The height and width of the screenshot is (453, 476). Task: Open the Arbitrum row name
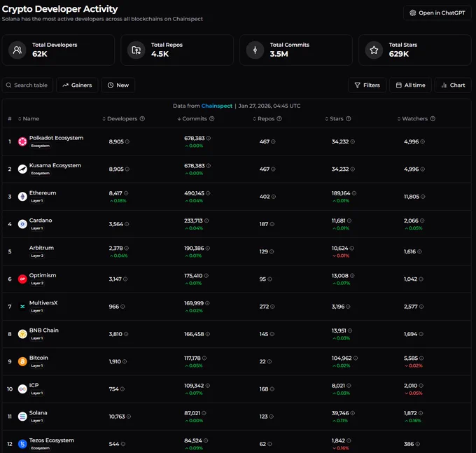[41, 248]
